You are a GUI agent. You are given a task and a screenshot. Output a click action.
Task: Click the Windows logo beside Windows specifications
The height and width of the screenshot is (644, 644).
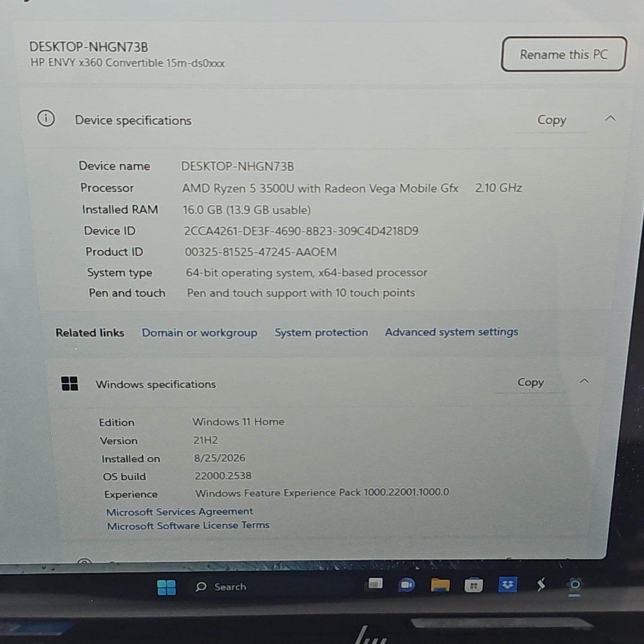(x=70, y=383)
